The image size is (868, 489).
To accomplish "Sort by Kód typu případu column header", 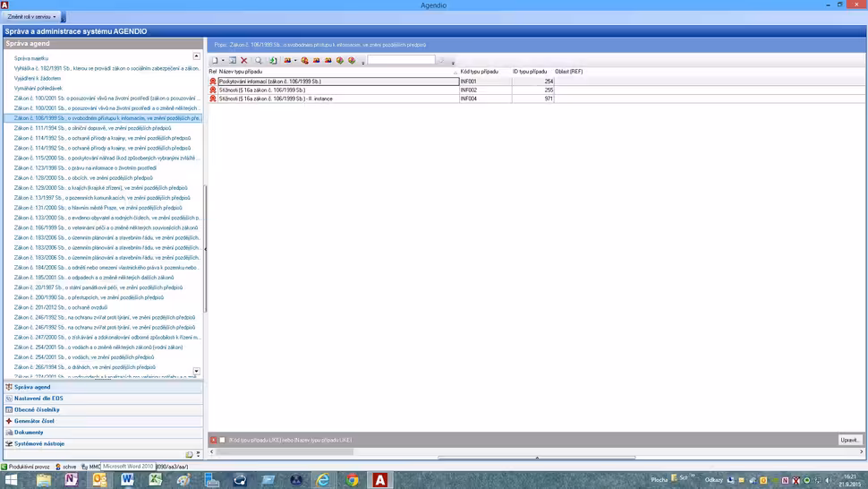I will tap(480, 72).
